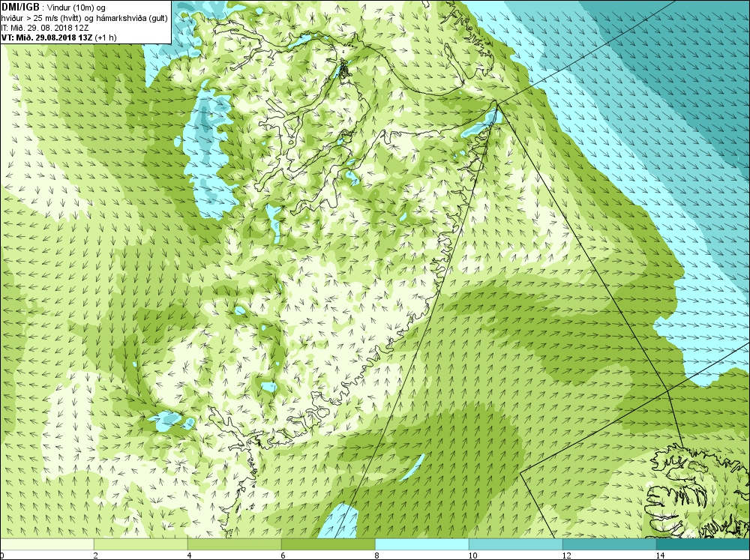This screenshot has width=750, height=560.
Task: Click the 6–8 m/s legend color swatch
Action: coord(328,544)
